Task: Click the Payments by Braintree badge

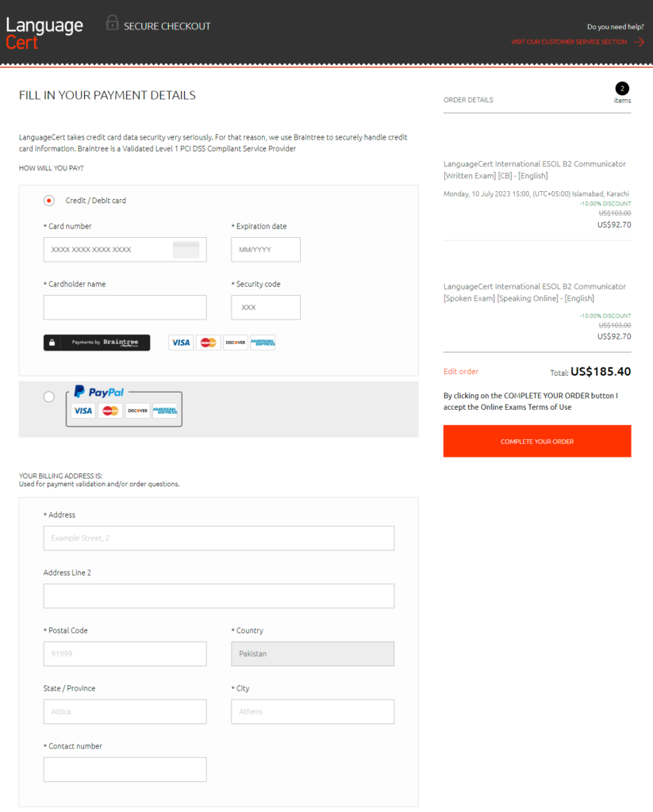Action: click(x=97, y=343)
